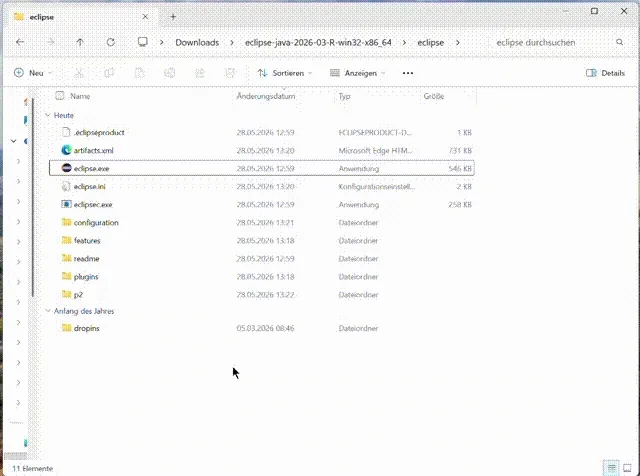
Task: Collapse the Heute group
Action: [48, 116]
